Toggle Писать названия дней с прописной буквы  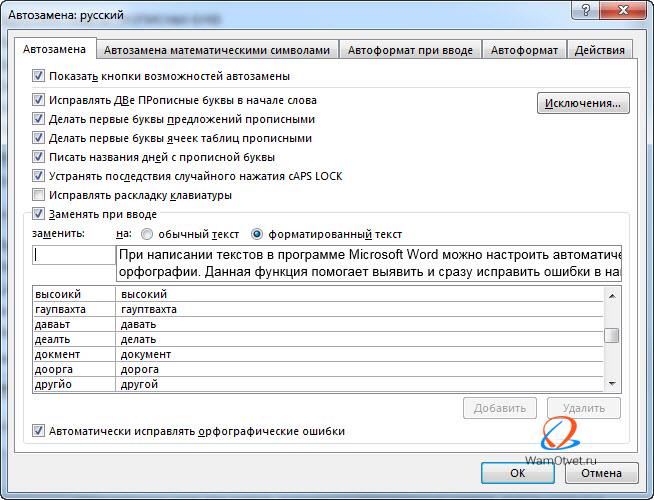[38, 157]
